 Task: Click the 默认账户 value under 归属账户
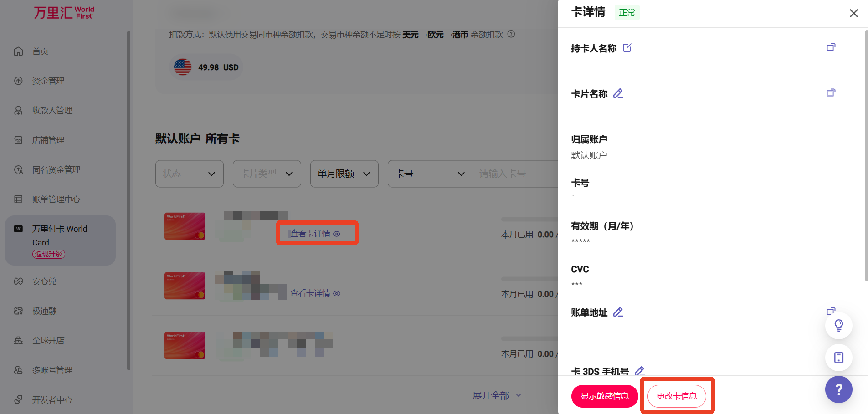[589, 155]
